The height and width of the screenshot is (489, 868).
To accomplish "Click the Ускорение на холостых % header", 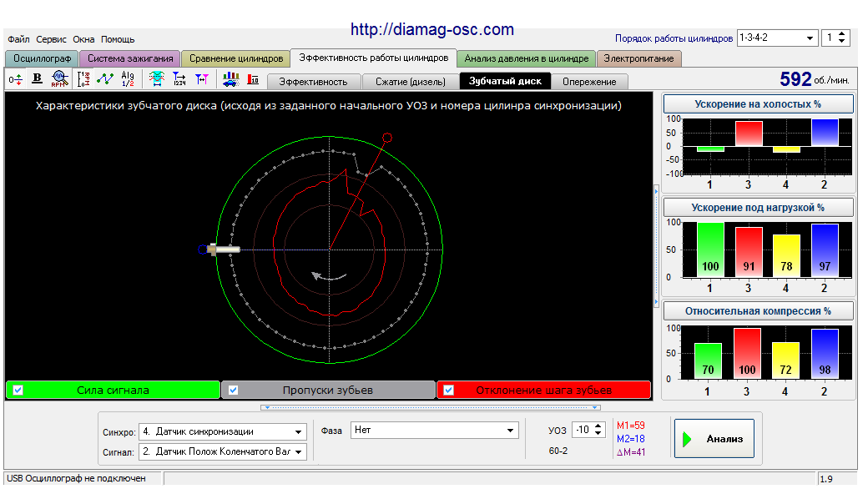I will (x=758, y=104).
